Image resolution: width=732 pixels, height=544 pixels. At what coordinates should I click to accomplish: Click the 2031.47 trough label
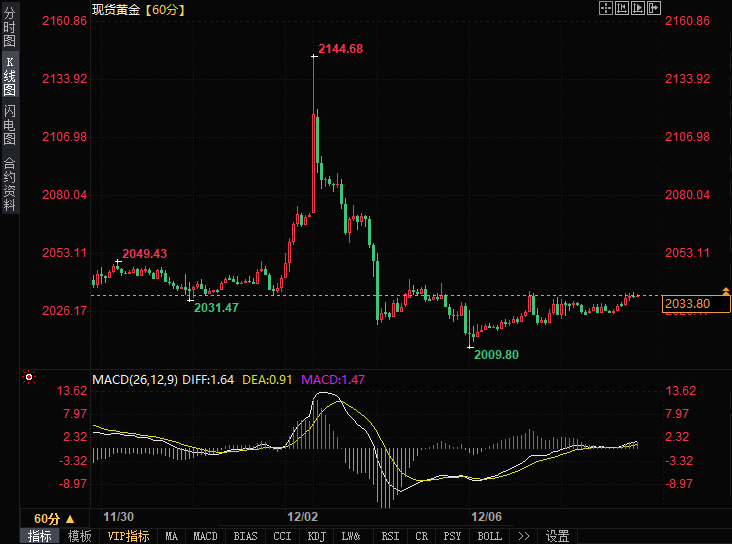(216, 308)
